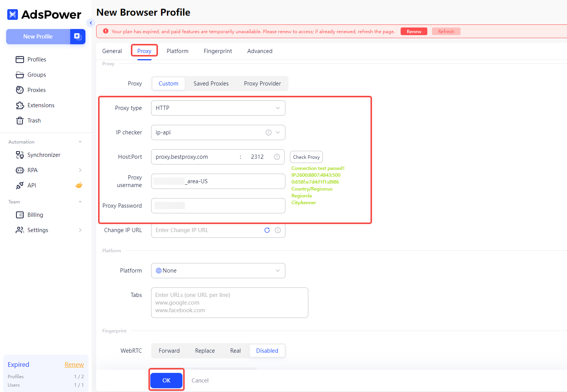The height and width of the screenshot is (392, 567).
Task: Click the Proxy Password input field
Action: click(x=218, y=206)
